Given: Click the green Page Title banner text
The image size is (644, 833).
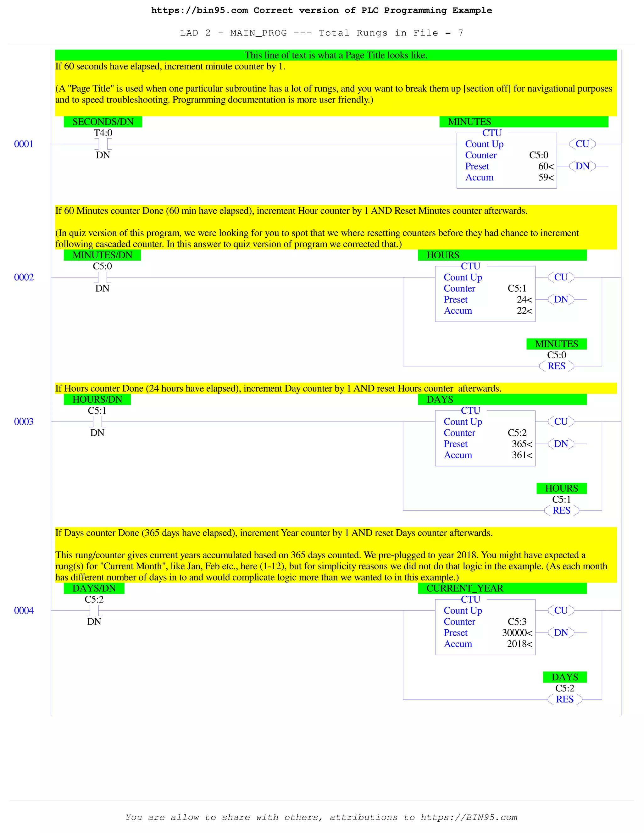Looking at the screenshot, I should [336, 55].
